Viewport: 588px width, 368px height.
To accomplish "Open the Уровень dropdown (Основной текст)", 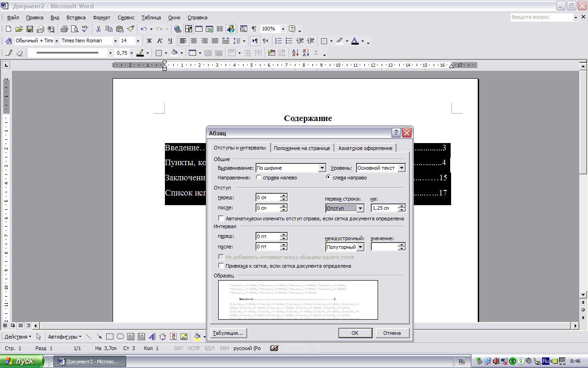I will (x=402, y=168).
